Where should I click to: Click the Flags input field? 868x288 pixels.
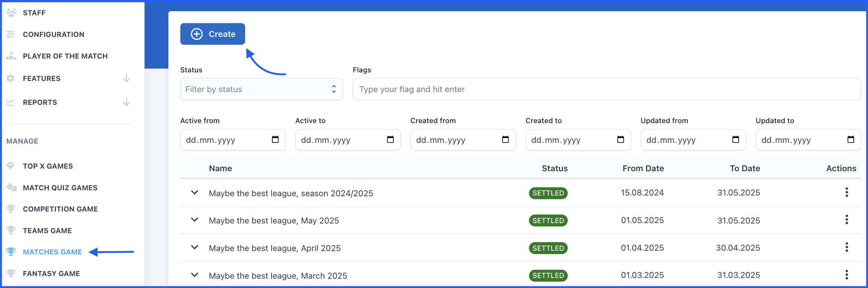(606, 89)
